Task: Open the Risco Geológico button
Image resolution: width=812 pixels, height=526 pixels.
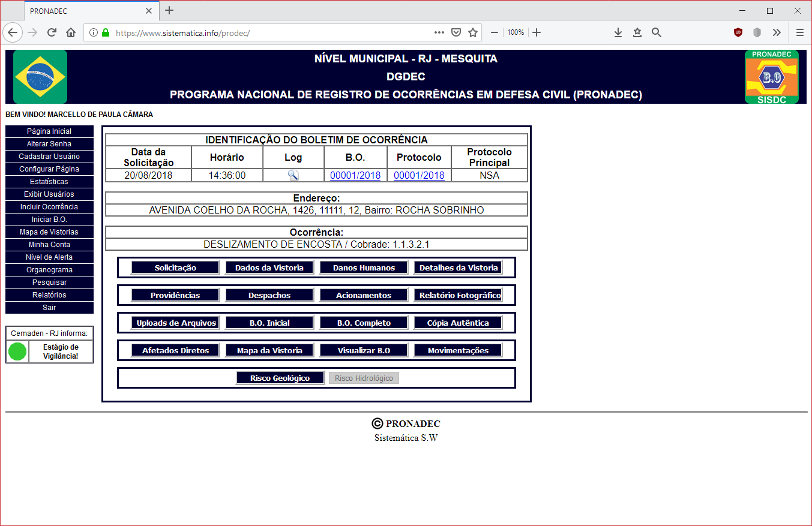Action: pos(280,378)
